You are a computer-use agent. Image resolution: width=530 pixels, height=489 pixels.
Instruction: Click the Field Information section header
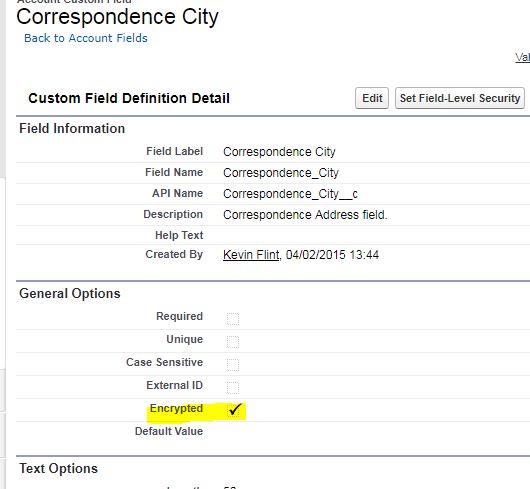[x=72, y=128]
